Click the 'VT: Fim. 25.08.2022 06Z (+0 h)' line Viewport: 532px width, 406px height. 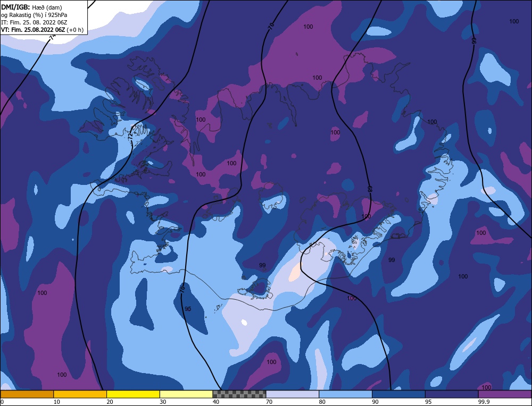tap(42, 30)
